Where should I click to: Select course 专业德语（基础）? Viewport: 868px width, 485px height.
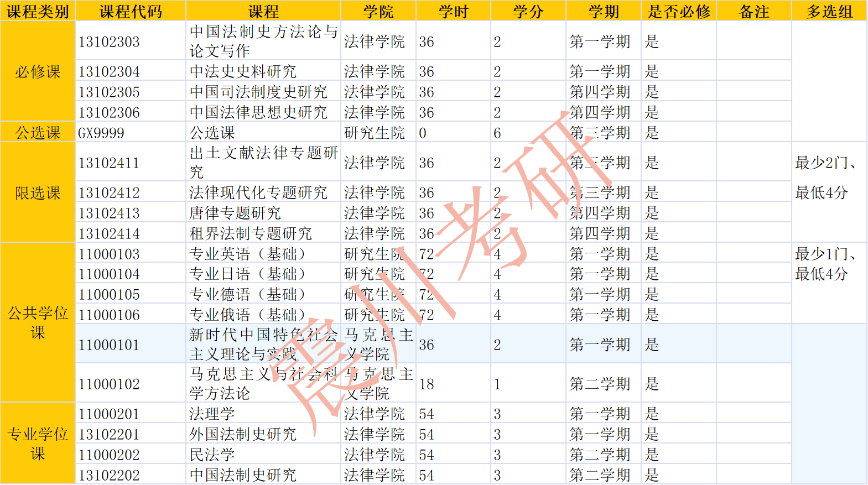coord(247,294)
